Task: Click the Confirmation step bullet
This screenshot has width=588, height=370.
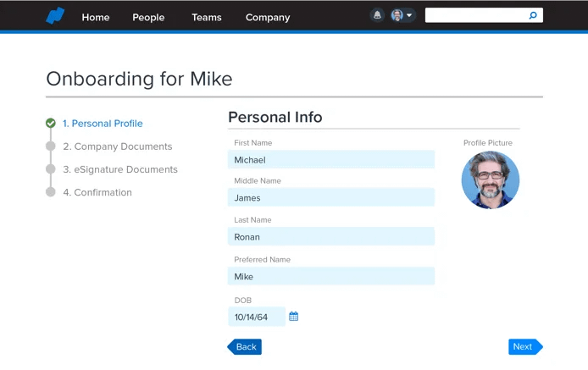Action: (x=51, y=192)
